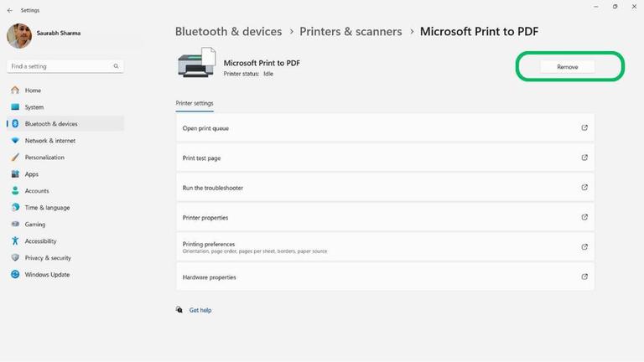Open the print queue external link icon
The image size is (644, 362).
click(584, 128)
